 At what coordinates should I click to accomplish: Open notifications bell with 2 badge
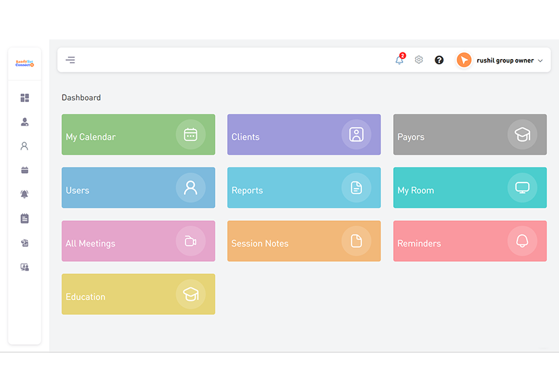coord(400,59)
